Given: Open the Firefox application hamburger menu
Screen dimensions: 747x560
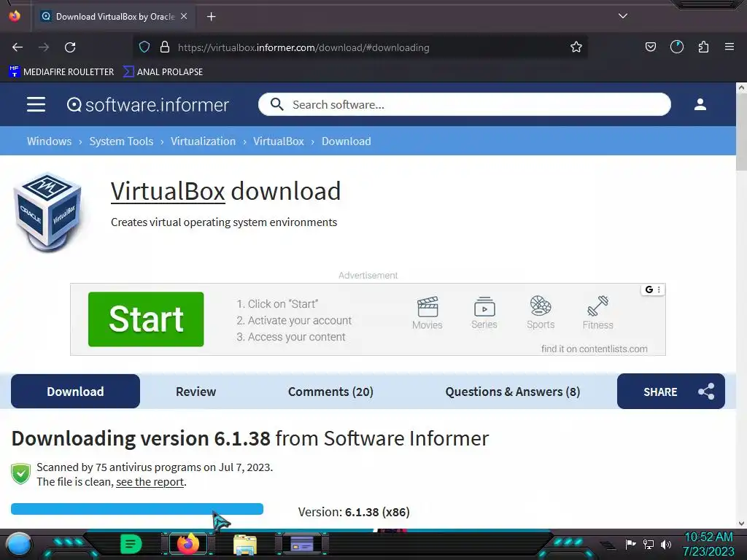Looking at the screenshot, I should click(x=729, y=47).
